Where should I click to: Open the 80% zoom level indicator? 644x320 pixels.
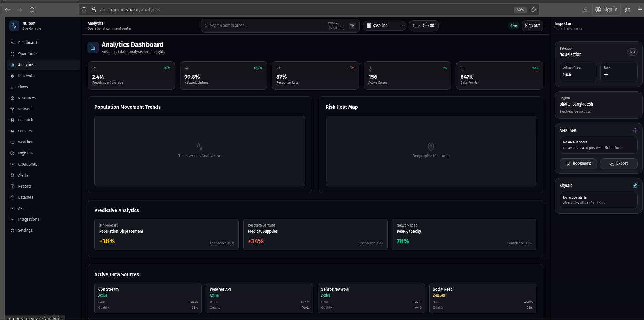520,10
